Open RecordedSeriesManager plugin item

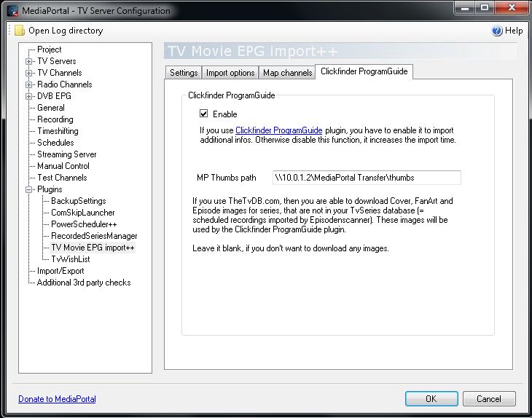94,236
